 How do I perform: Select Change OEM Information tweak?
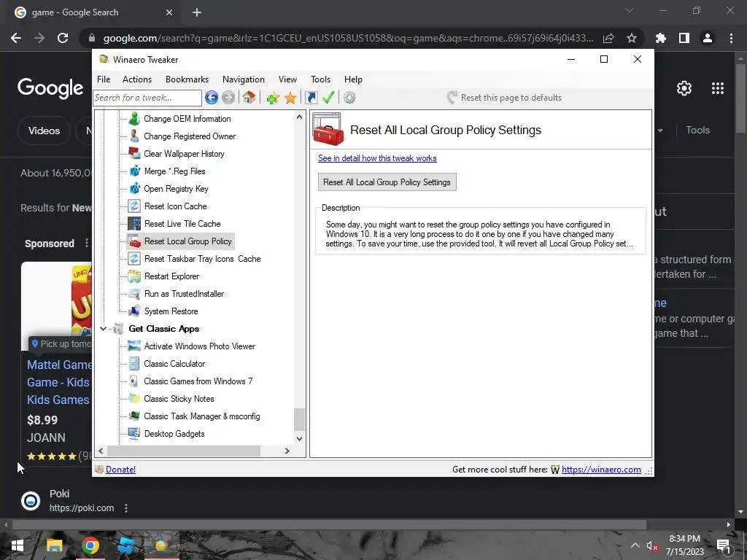coord(187,119)
